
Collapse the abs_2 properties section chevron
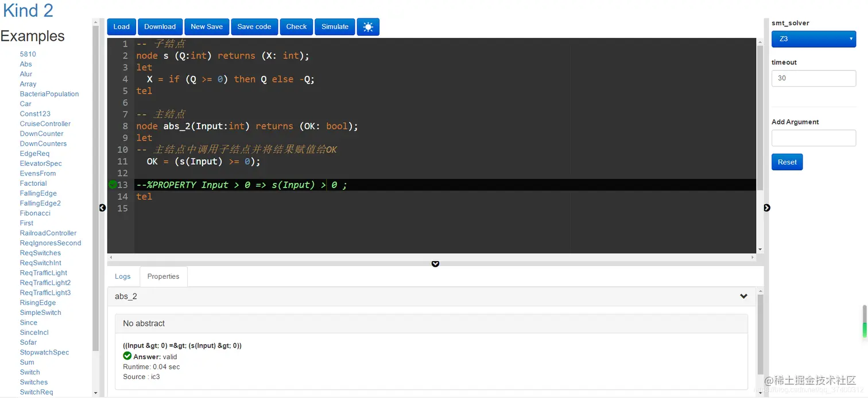(743, 296)
